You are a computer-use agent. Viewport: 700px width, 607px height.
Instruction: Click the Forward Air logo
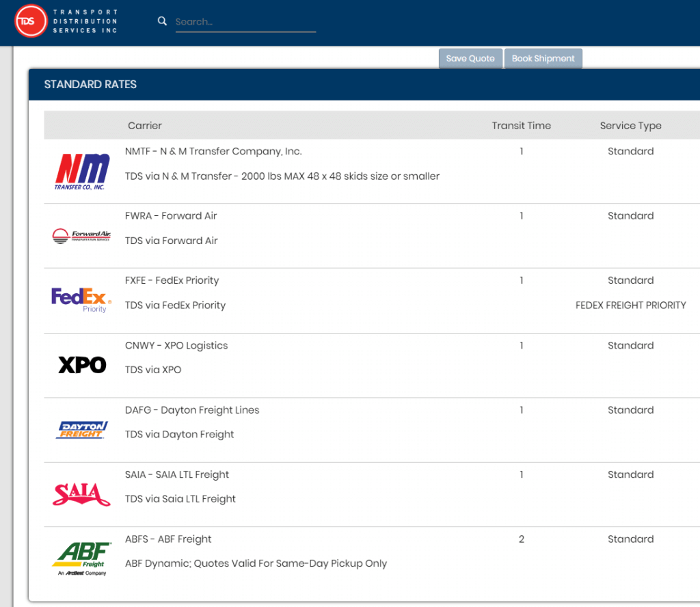pos(82,236)
